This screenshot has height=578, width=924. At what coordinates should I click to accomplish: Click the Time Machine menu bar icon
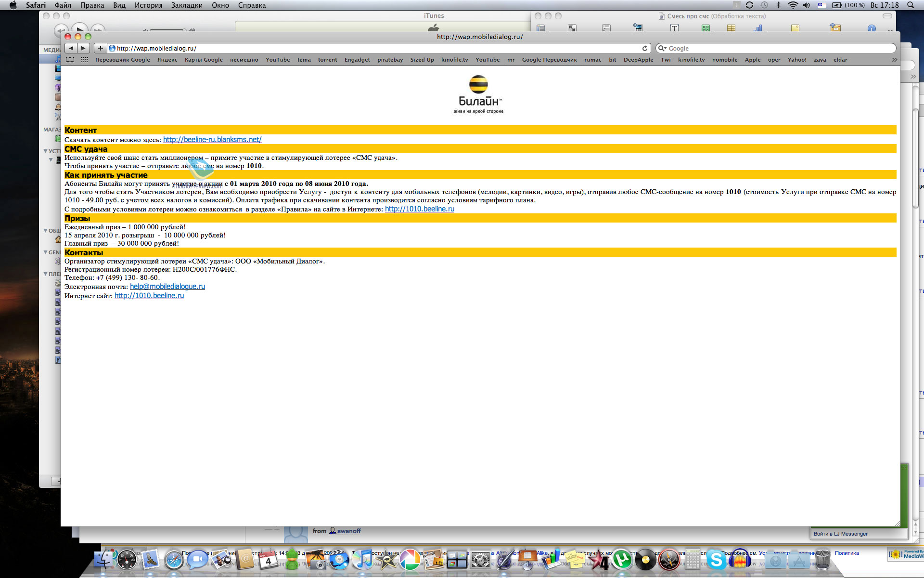[764, 5]
